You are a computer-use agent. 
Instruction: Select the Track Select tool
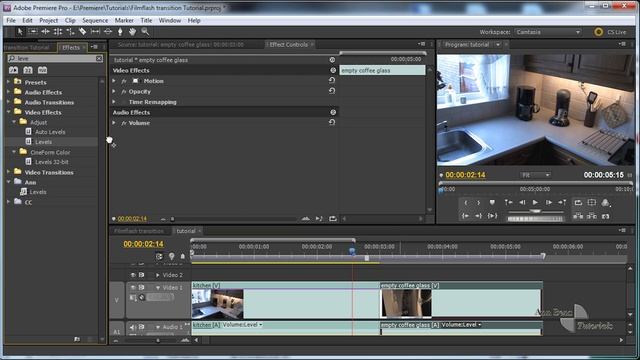point(33,32)
